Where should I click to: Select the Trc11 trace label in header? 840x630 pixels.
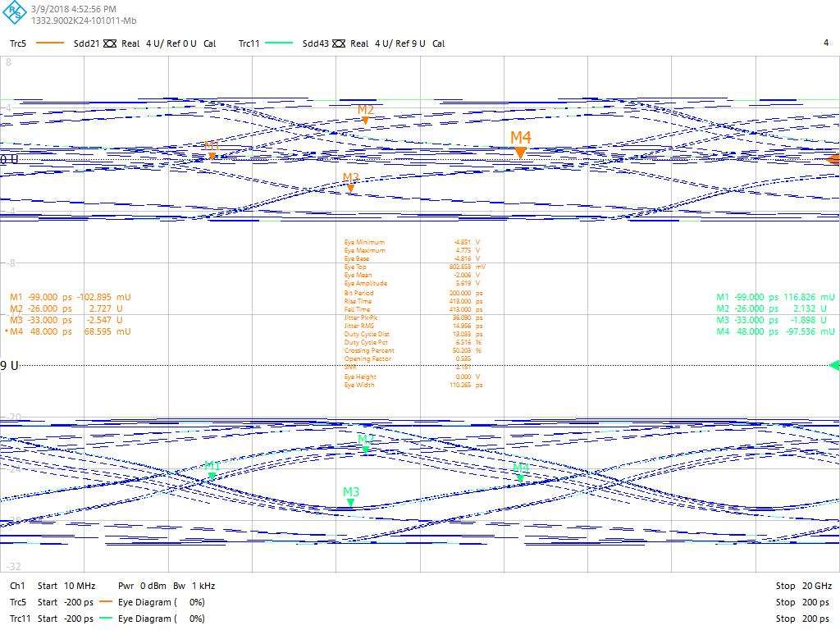point(249,43)
